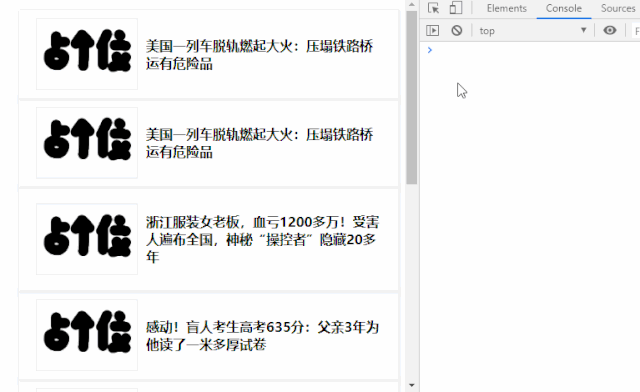Open first 美国一列车脱轨燃起大火 news headline
This screenshot has width=640, height=392.
pyautogui.click(x=259, y=55)
